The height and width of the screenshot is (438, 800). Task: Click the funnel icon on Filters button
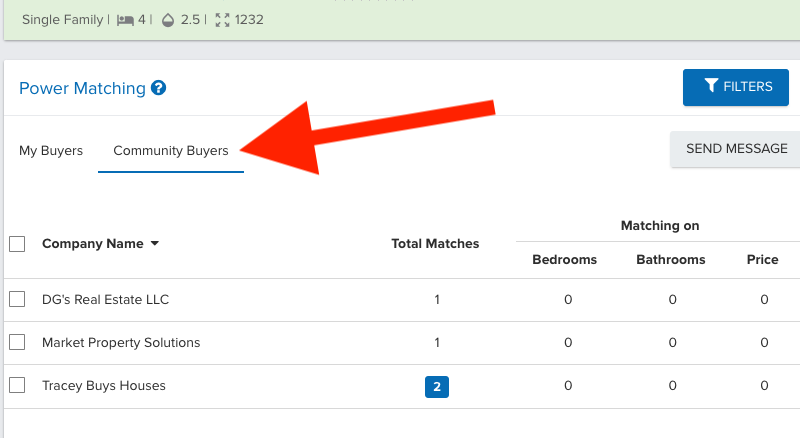[711, 85]
